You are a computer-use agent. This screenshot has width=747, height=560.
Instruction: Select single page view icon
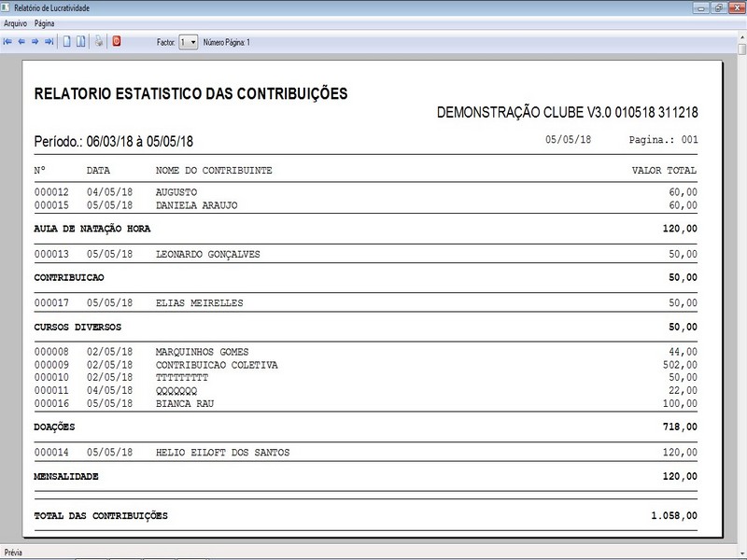66,42
